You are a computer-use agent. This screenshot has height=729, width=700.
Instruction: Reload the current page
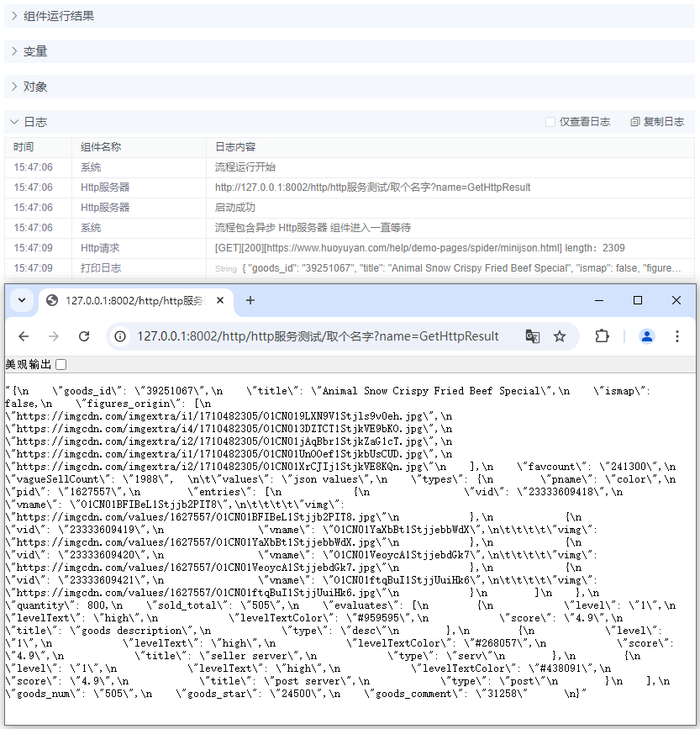pos(84,335)
